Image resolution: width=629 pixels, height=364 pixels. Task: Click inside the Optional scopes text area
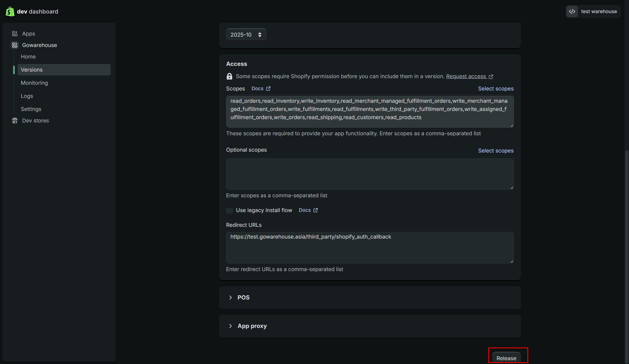coord(369,173)
